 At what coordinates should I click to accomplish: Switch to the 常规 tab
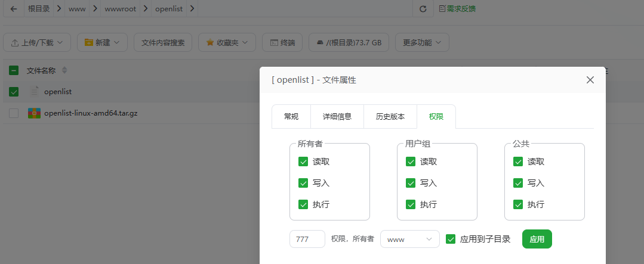291,116
